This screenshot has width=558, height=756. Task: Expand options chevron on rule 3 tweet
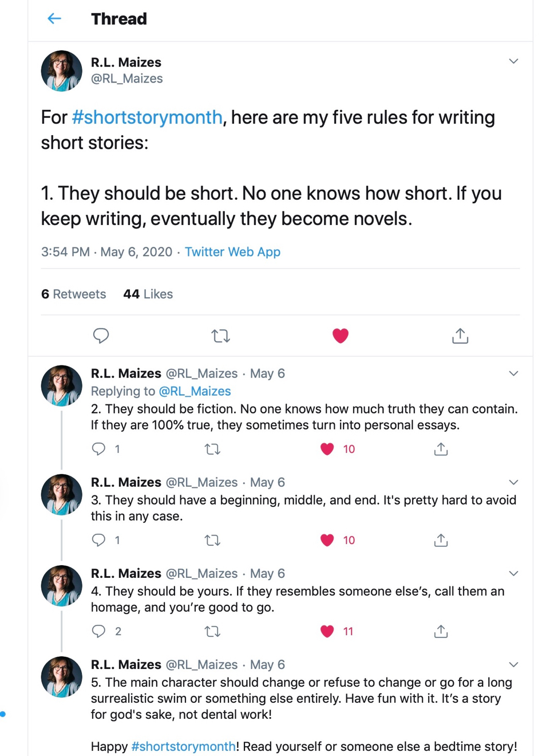click(513, 482)
